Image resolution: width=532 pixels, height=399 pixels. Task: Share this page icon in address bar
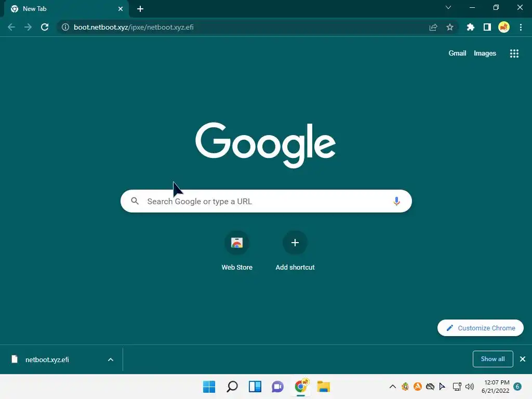tap(433, 27)
